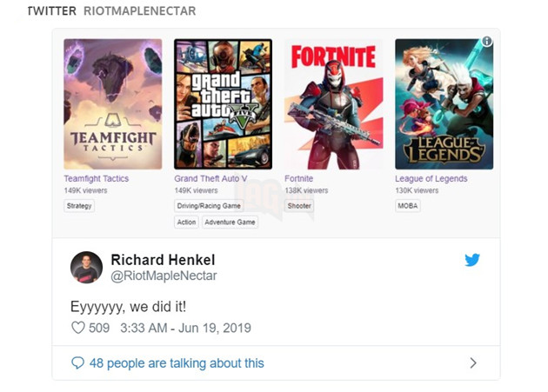
Task: Click the Twitter bird logo icon
Action: tap(472, 259)
